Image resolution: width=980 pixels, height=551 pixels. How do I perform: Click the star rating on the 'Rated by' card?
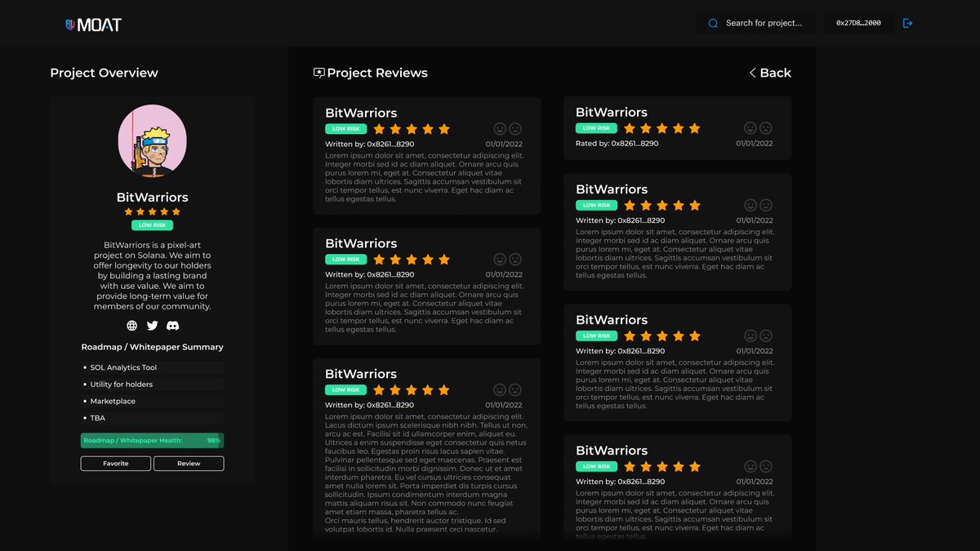coord(662,128)
